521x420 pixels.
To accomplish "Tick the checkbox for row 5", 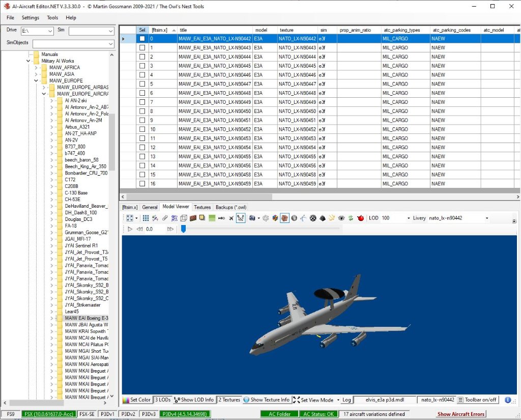I will (x=142, y=84).
